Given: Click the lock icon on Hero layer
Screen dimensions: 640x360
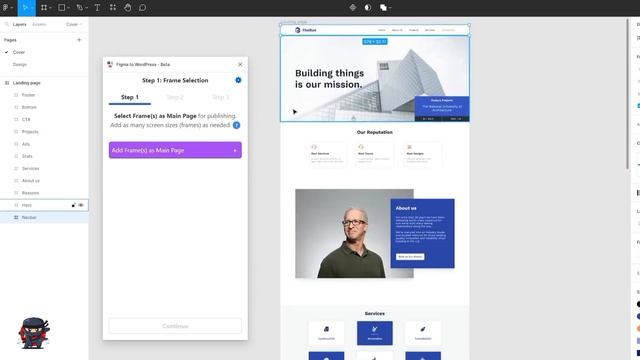Looking at the screenshot, I should coord(73,205).
